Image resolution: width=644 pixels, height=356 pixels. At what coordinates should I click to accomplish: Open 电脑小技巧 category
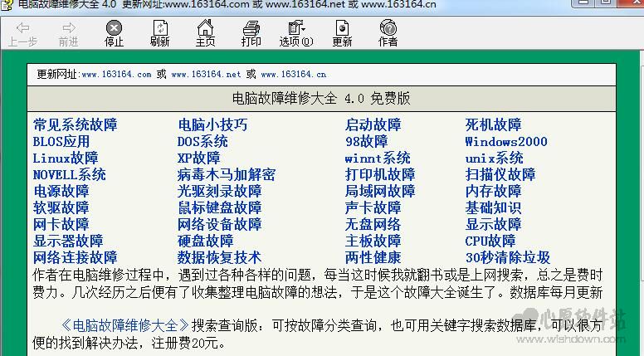coord(212,124)
